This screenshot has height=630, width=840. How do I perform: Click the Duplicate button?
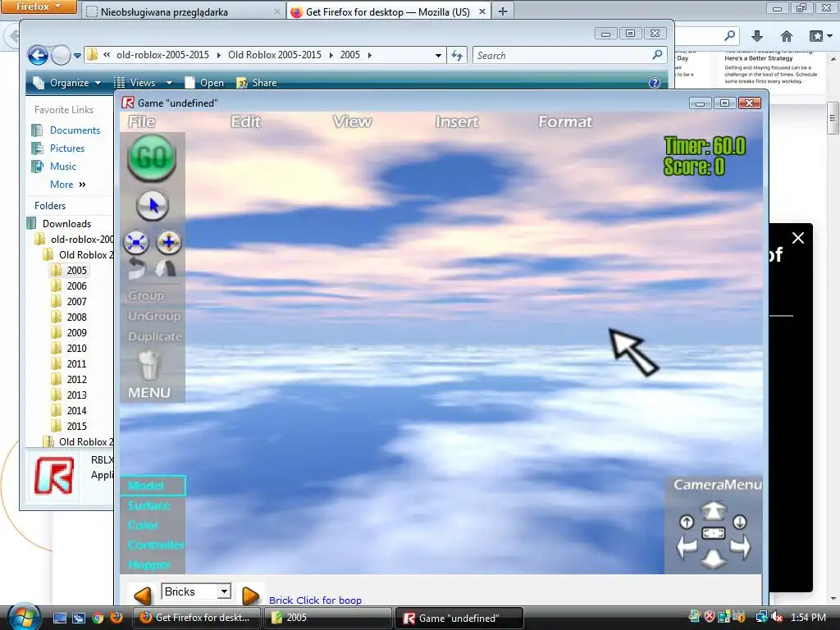(155, 336)
